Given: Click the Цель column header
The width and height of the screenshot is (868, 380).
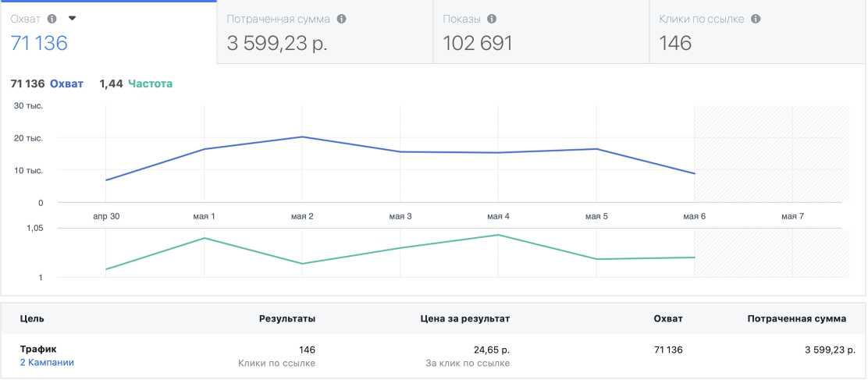Looking at the screenshot, I should click(32, 318).
